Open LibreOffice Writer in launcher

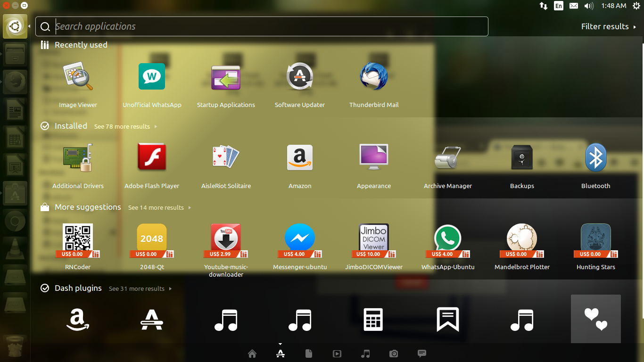point(15,110)
